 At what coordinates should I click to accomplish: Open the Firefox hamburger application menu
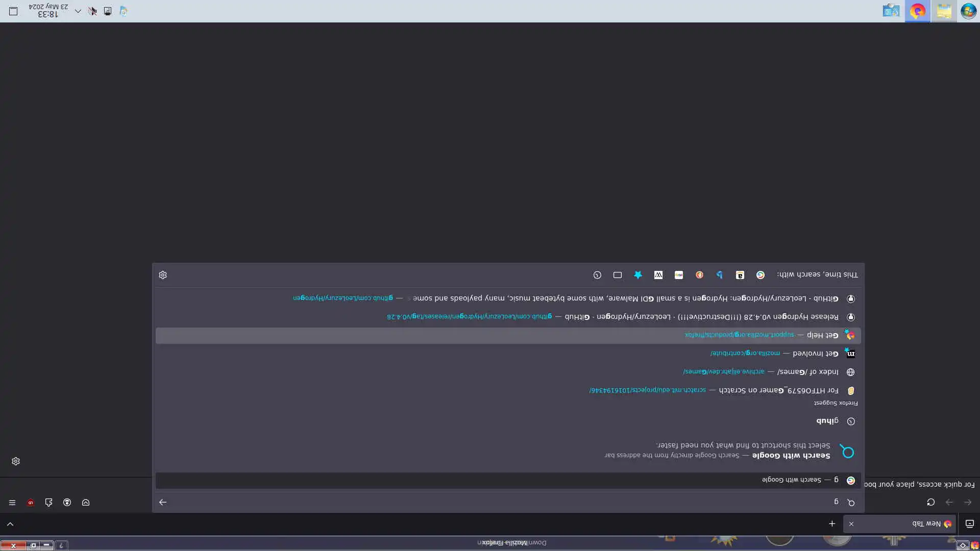[x=12, y=503]
